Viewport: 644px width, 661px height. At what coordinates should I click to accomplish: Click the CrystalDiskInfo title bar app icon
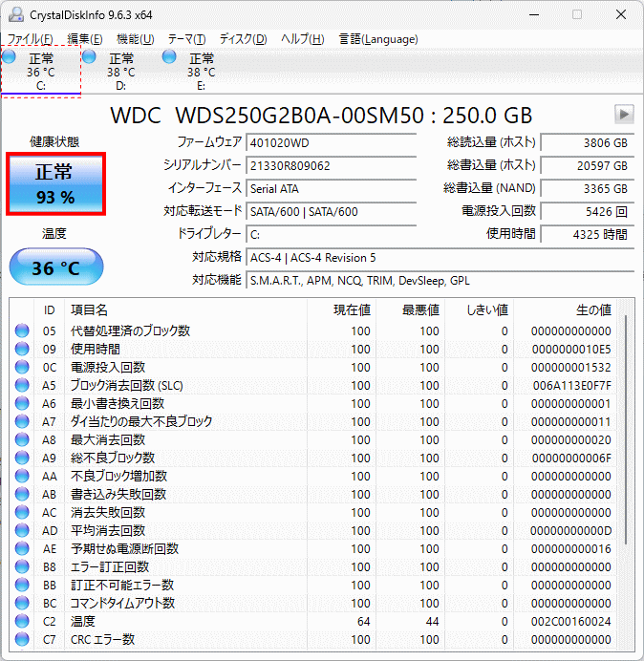pos(16,14)
